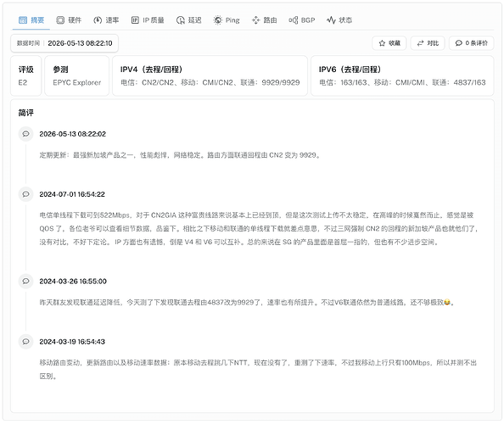This screenshot has width=504, height=424.
Task: Open the Ping tab
Action: click(227, 20)
